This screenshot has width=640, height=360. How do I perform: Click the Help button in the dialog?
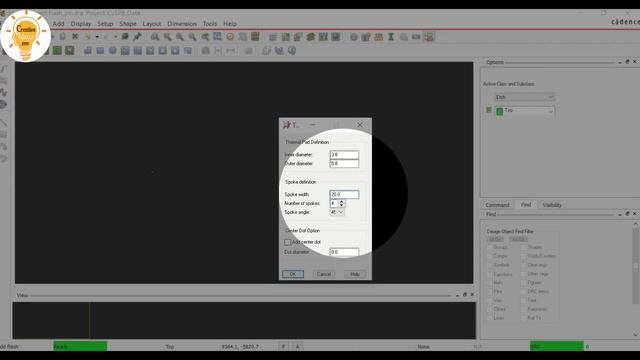(x=355, y=274)
